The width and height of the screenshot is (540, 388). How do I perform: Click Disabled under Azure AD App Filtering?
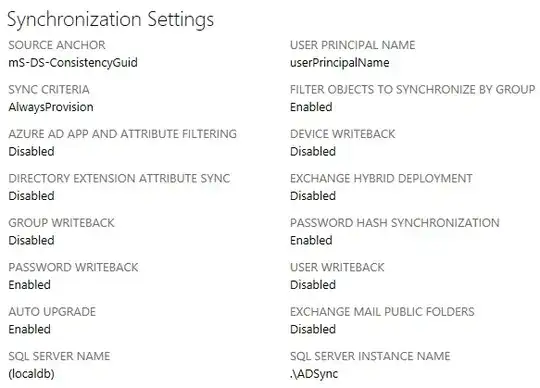(31, 151)
